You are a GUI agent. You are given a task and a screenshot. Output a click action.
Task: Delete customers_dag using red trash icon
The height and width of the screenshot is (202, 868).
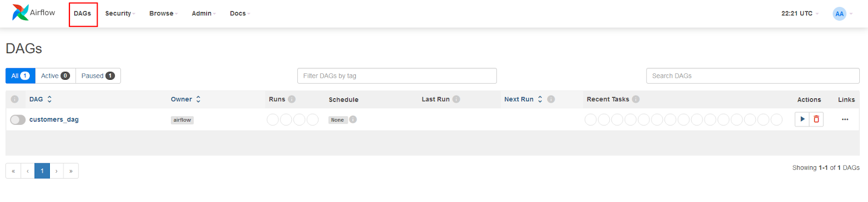816,119
